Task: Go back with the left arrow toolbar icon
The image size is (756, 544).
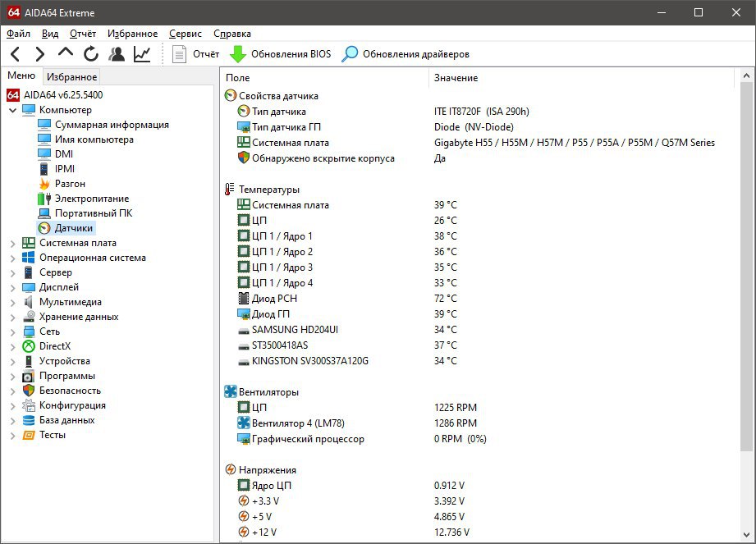Action: (x=16, y=54)
